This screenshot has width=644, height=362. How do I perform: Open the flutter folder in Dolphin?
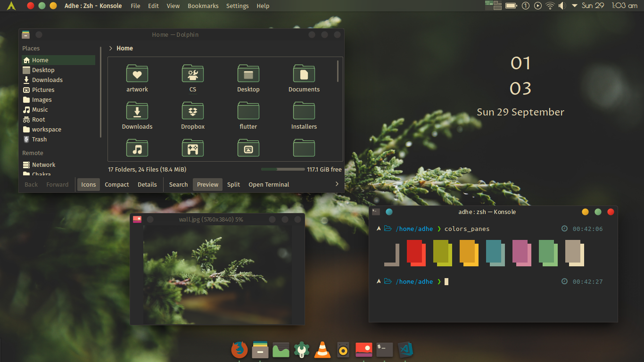click(248, 115)
